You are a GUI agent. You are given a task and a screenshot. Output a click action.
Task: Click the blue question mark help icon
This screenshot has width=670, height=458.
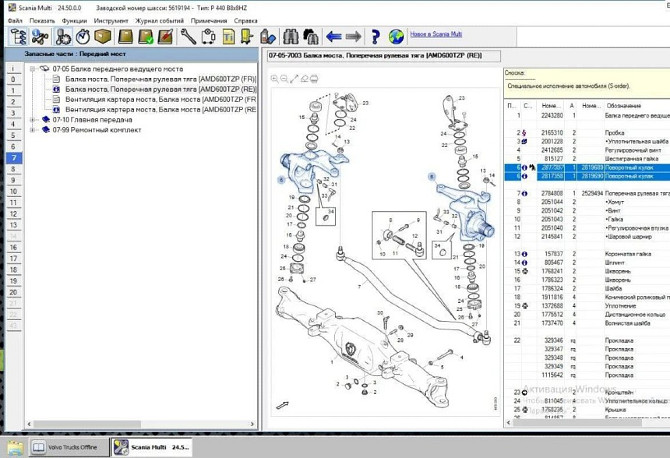[375, 37]
